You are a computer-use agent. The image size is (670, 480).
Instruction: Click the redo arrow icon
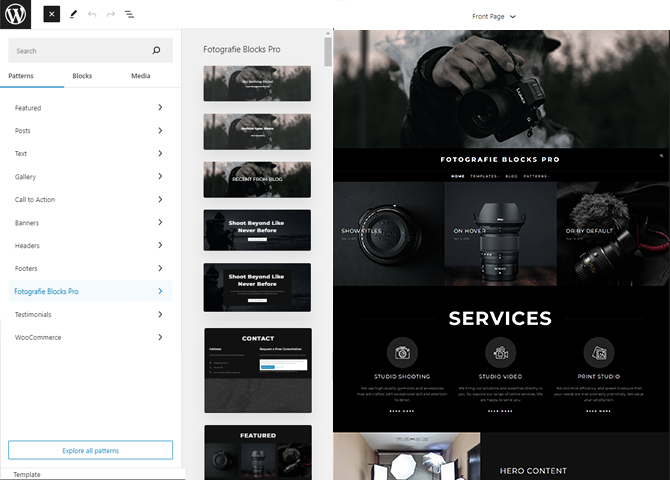tap(110, 15)
